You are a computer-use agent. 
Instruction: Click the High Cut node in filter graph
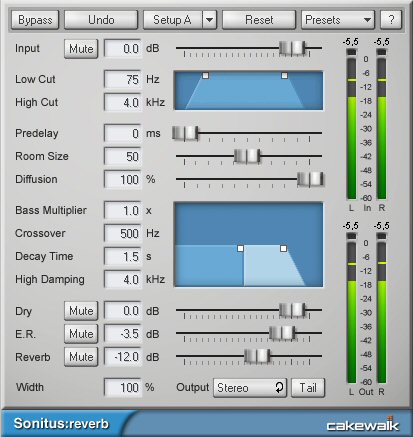(x=284, y=76)
